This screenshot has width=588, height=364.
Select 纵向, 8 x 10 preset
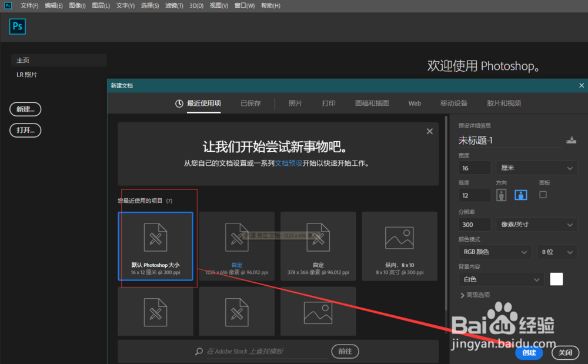click(399, 246)
